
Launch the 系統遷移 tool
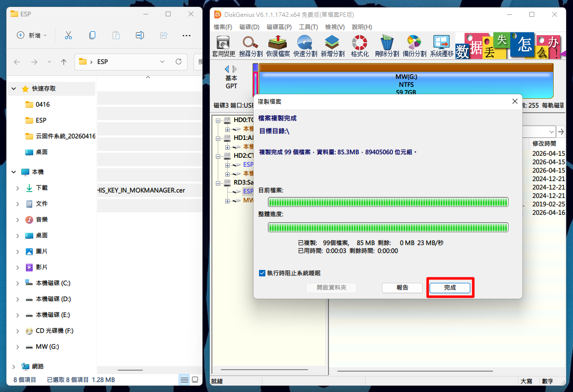point(442,46)
